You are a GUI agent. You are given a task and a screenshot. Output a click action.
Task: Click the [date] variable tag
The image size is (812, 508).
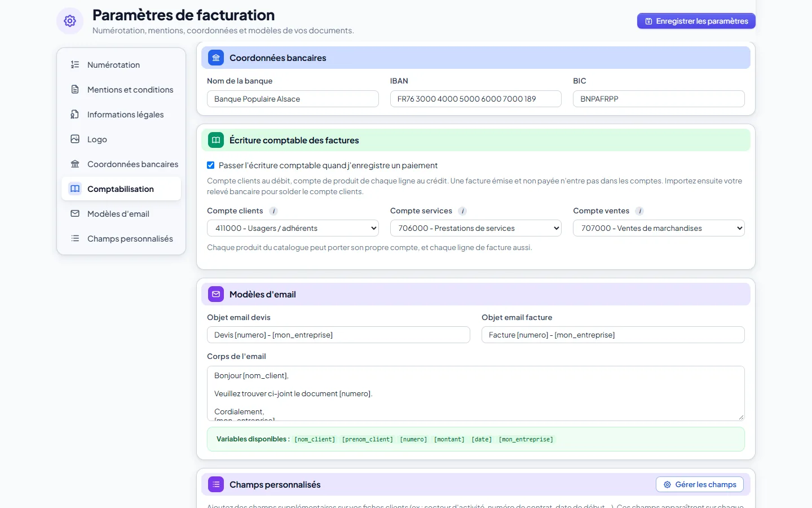[x=482, y=439]
